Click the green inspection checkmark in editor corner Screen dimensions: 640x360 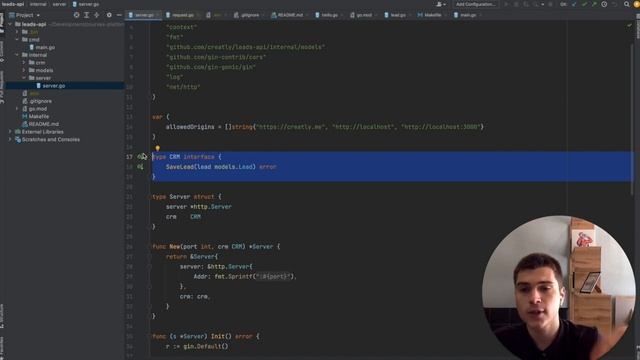tap(629, 25)
